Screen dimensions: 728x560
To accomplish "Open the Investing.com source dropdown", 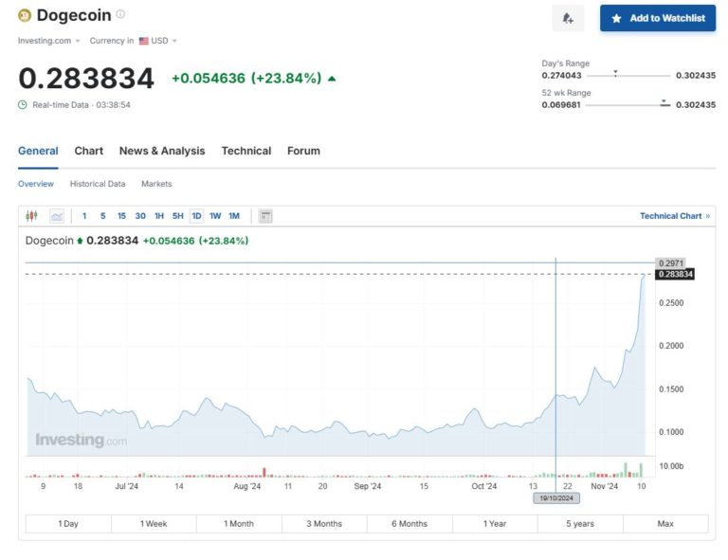I will (x=49, y=41).
